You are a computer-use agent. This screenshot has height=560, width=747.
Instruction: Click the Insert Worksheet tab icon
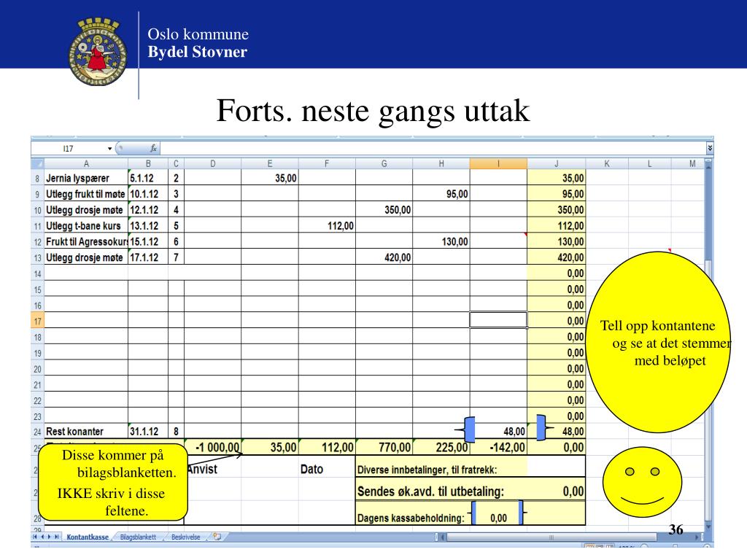(x=217, y=537)
